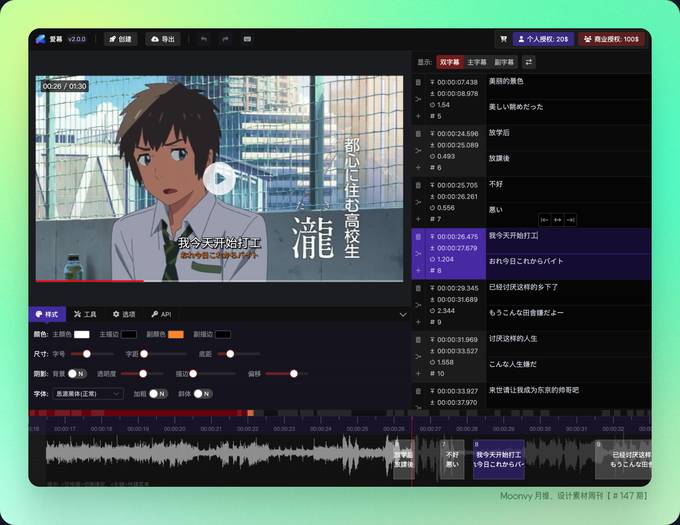This screenshot has height=525, width=680.
Task: Insert a subtitle after #6 with its plus icon
Action: click(418, 167)
